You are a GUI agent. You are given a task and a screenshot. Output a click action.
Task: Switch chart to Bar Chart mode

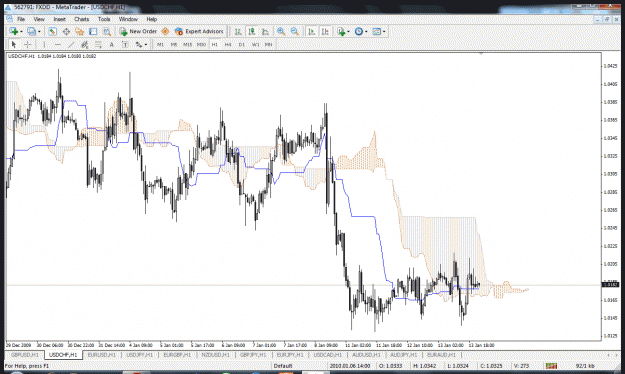pyautogui.click(x=238, y=31)
